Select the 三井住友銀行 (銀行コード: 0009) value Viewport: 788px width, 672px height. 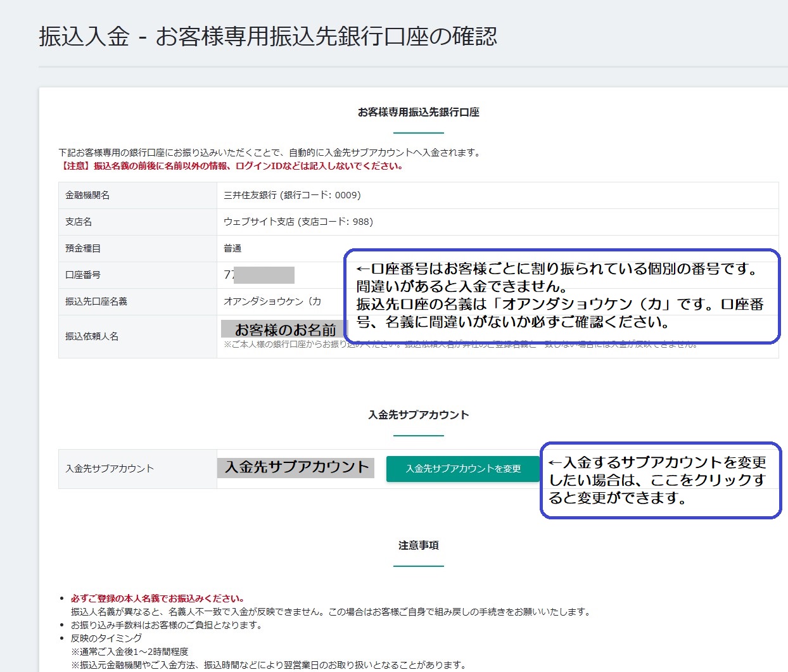[x=292, y=195]
